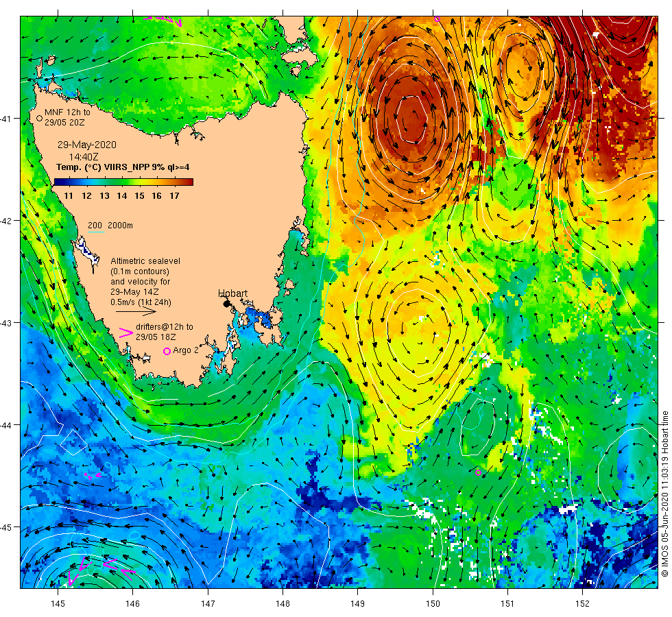The image size is (672, 617).
Task: Click the small magenta drifter near 145.5E 44.5S
Action: (93, 475)
